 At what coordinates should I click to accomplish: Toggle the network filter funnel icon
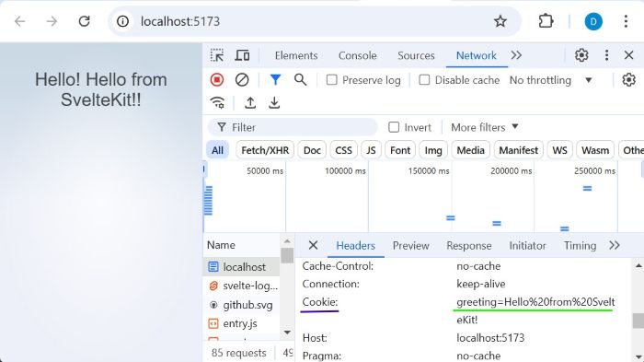276,80
